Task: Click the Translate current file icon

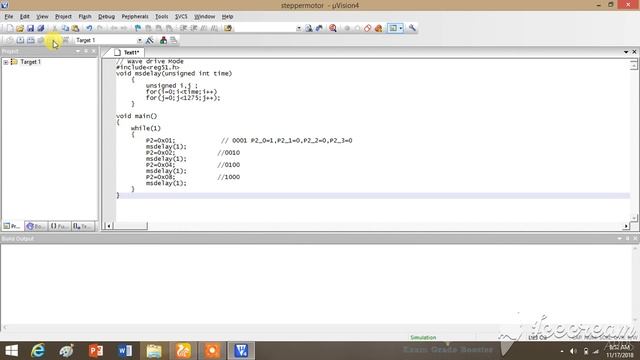Action: [x=9, y=40]
